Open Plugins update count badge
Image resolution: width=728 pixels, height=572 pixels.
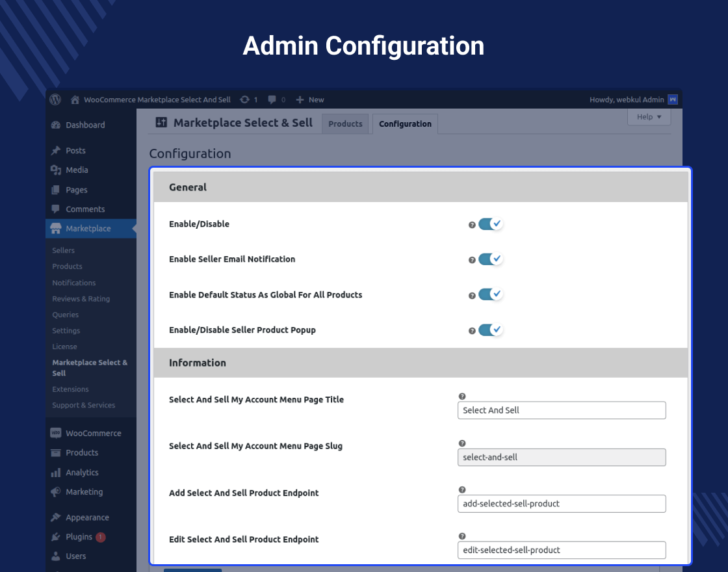coord(100,537)
